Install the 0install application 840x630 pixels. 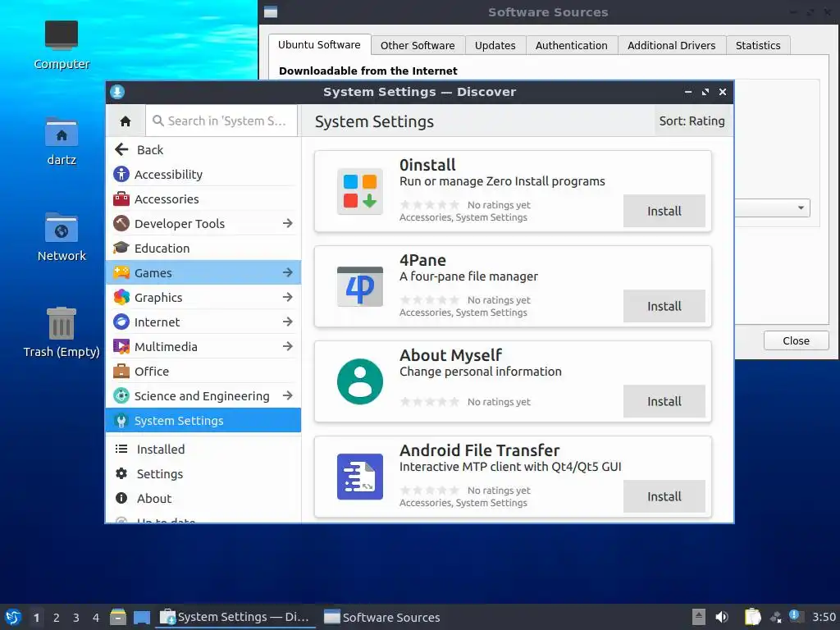point(664,211)
